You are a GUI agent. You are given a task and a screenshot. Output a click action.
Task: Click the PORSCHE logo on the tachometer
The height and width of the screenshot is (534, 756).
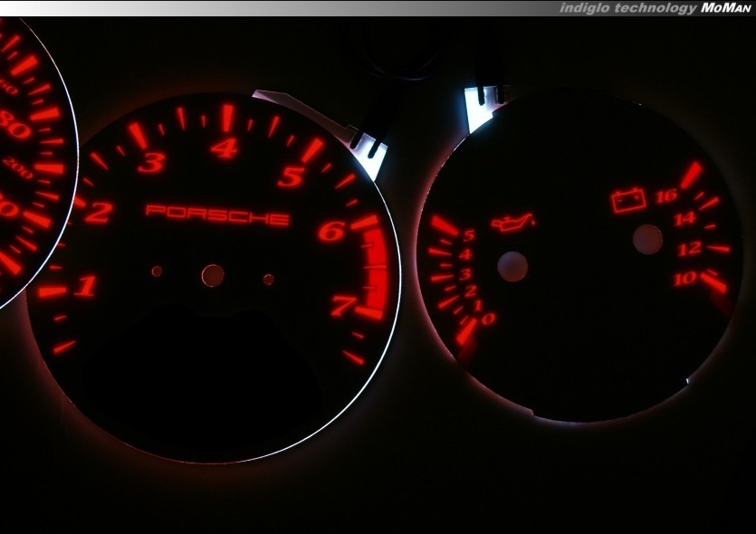(x=217, y=215)
